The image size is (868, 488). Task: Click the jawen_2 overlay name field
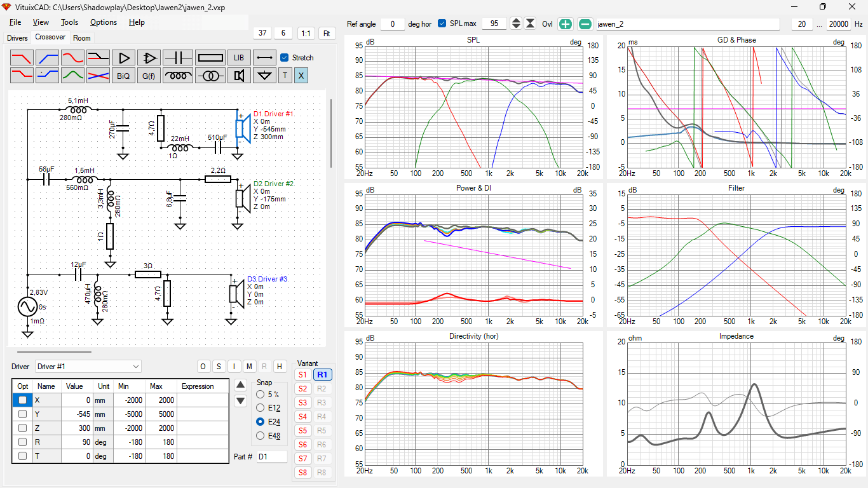(688, 24)
